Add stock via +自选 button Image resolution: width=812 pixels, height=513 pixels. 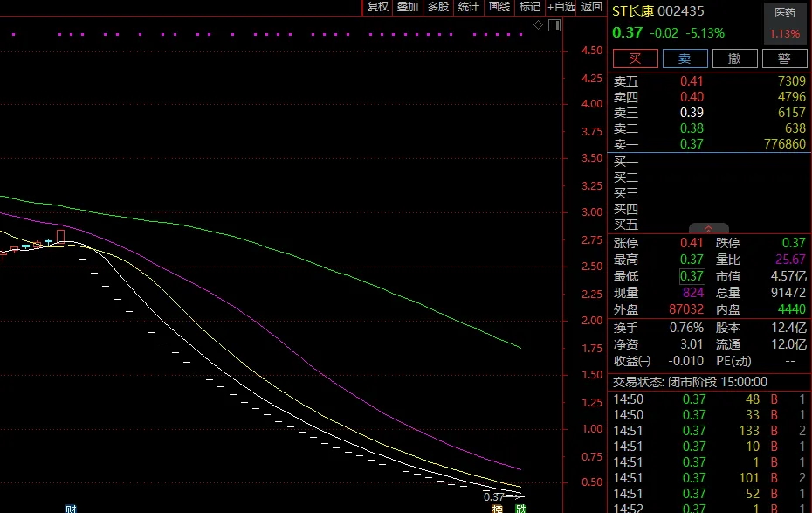[561, 7]
